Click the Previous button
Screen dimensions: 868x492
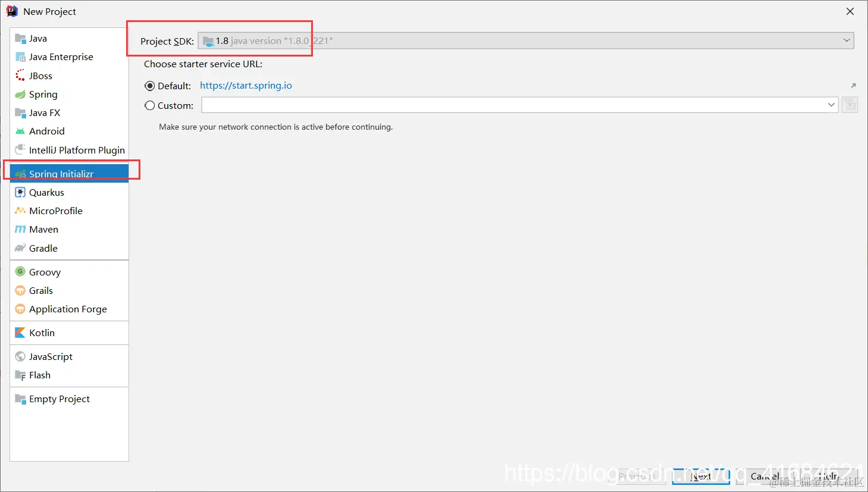[637, 477]
